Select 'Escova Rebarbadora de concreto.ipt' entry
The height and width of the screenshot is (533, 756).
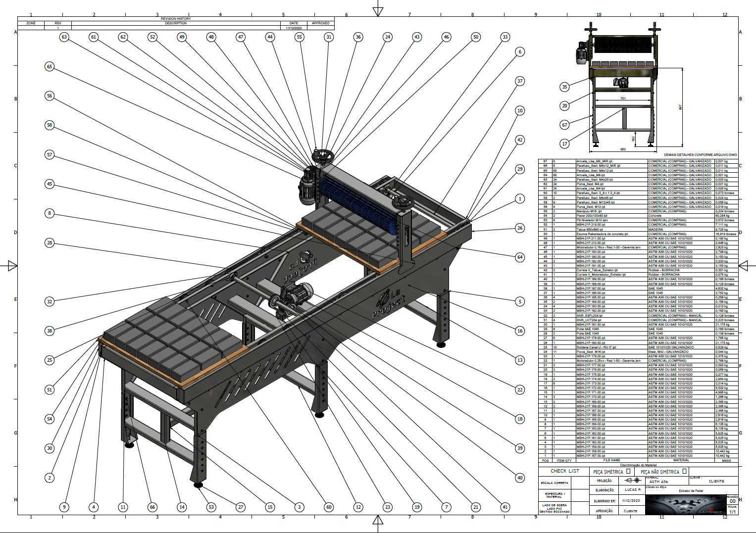tap(602, 234)
